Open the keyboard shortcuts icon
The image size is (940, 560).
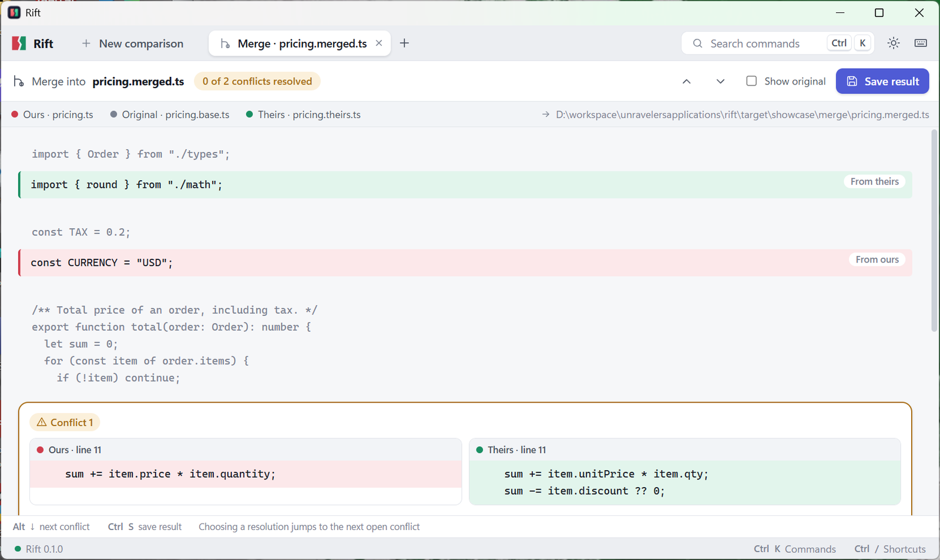(x=921, y=43)
